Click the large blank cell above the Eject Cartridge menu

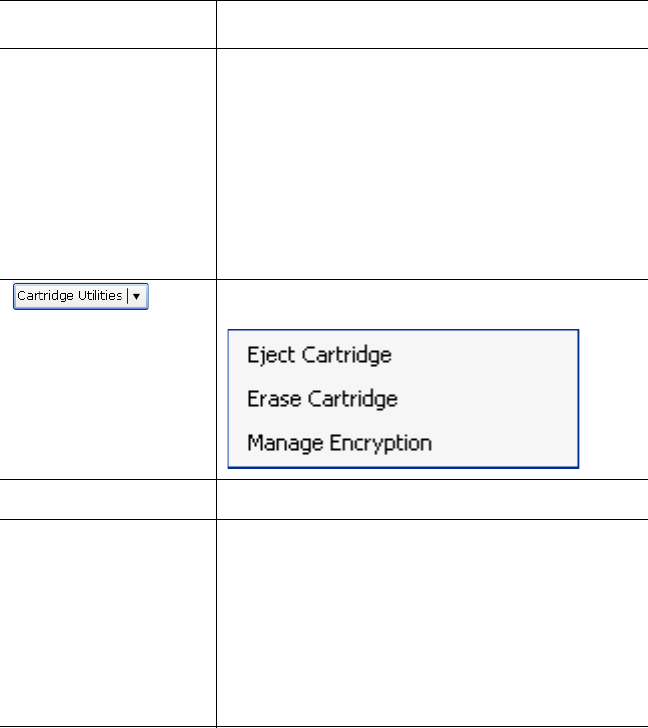click(431, 163)
